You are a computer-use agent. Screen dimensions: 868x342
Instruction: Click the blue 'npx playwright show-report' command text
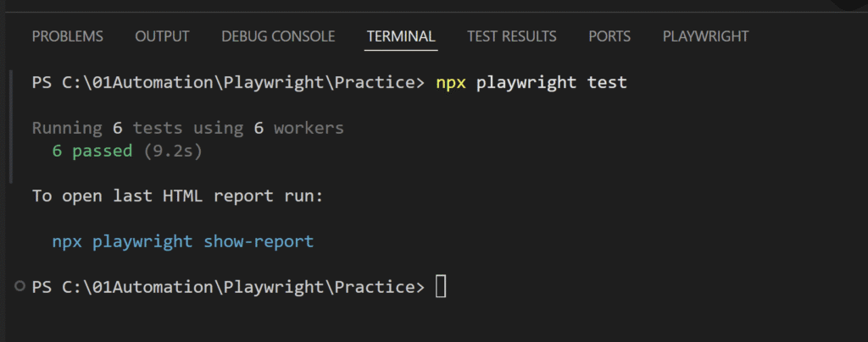pos(183,241)
